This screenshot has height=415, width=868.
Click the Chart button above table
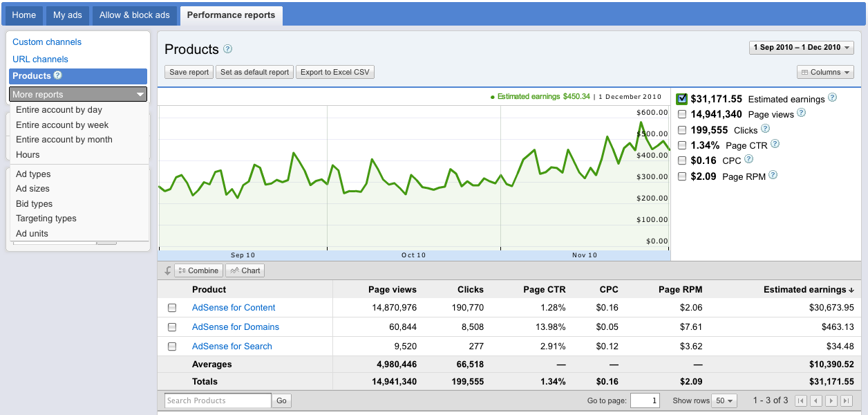[245, 270]
